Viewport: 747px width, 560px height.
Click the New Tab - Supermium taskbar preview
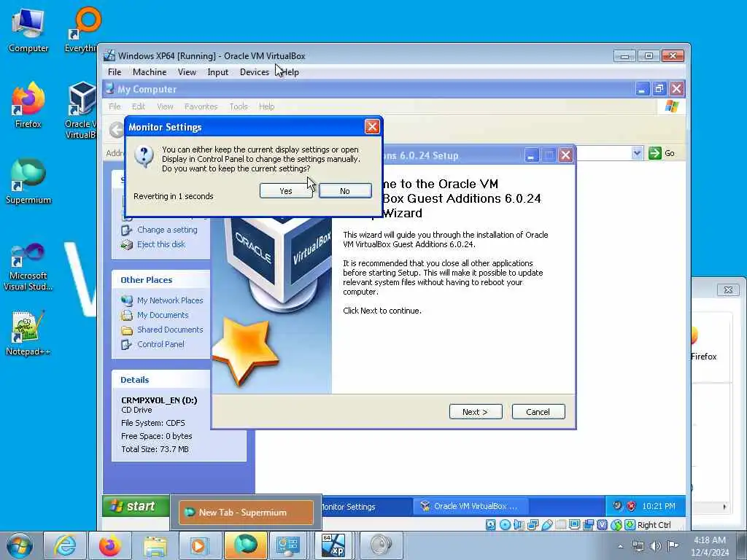pos(246,513)
